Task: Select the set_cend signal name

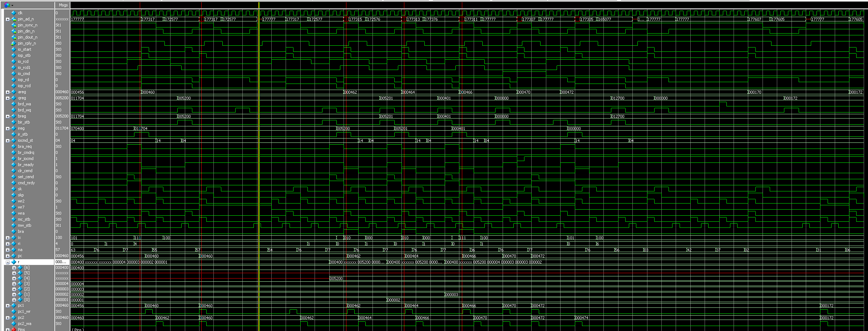Action: click(x=26, y=177)
